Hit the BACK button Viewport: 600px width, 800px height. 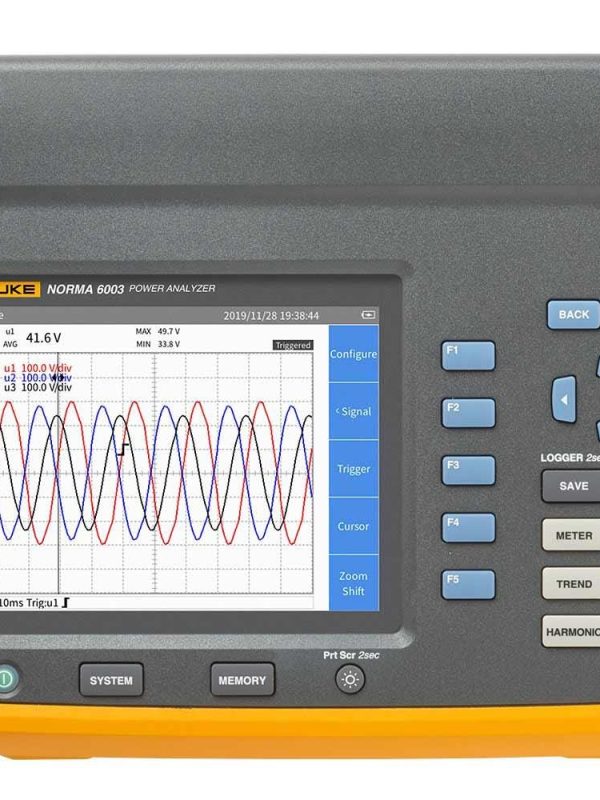pyautogui.click(x=573, y=314)
